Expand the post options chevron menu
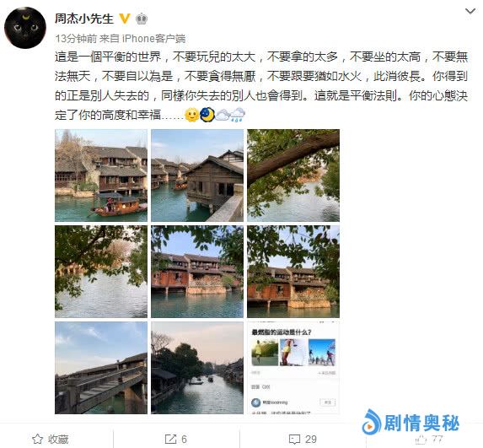Viewport: 483px width, 448px height. (x=470, y=12)
